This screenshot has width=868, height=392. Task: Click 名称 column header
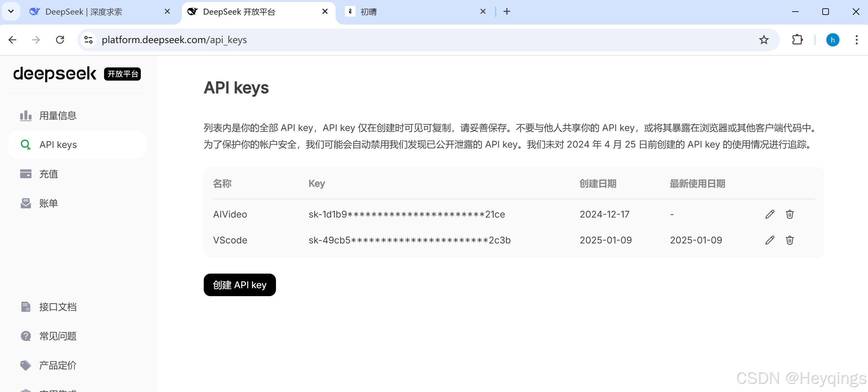click(222, 183)
